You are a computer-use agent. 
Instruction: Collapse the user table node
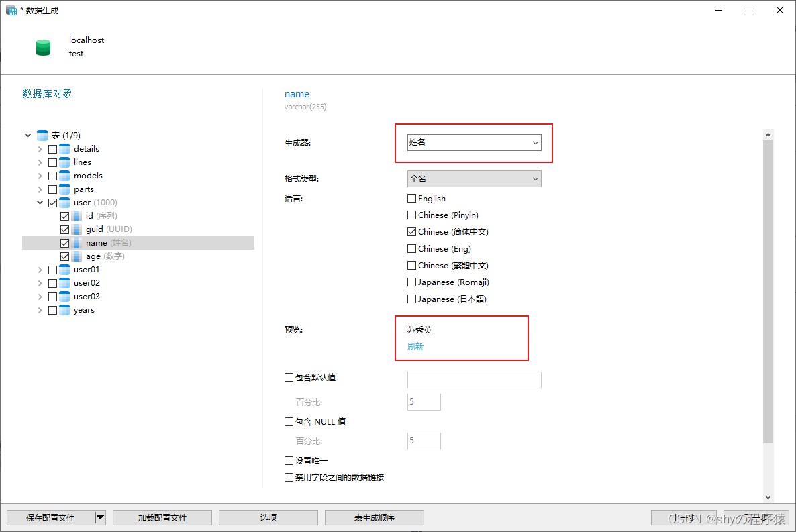[40, 203]
